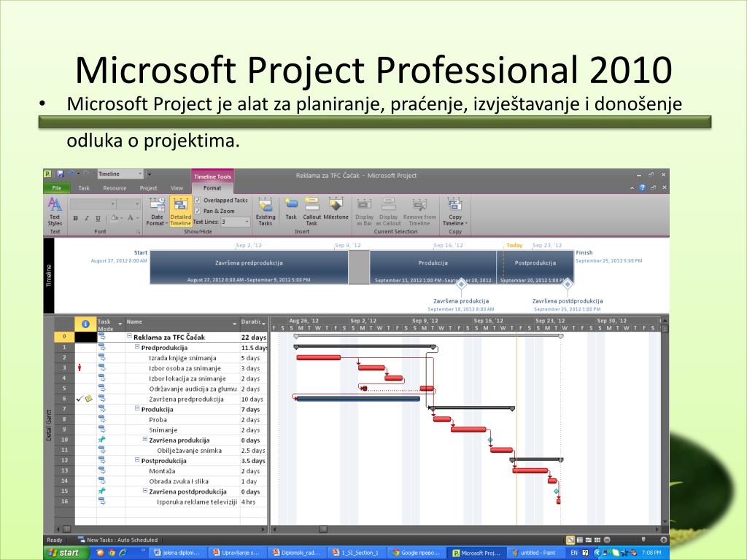
Task: Adjust the zoom slider in status bar
Action: point(643,540)
